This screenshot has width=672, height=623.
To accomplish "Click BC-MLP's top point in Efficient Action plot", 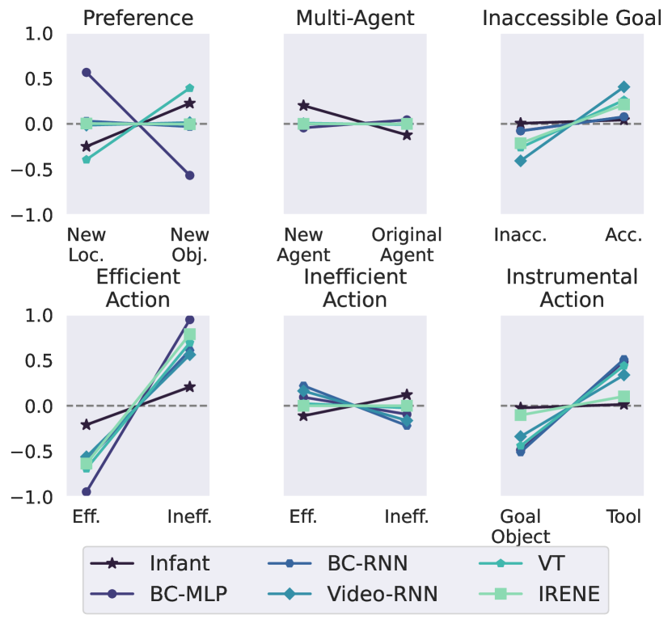I will (189, 319).
